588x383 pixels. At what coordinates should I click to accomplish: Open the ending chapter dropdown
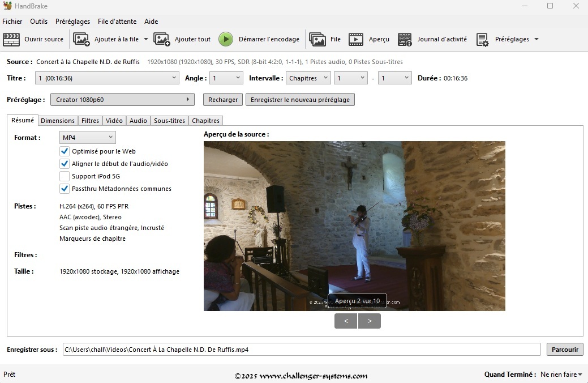point(394,78)
